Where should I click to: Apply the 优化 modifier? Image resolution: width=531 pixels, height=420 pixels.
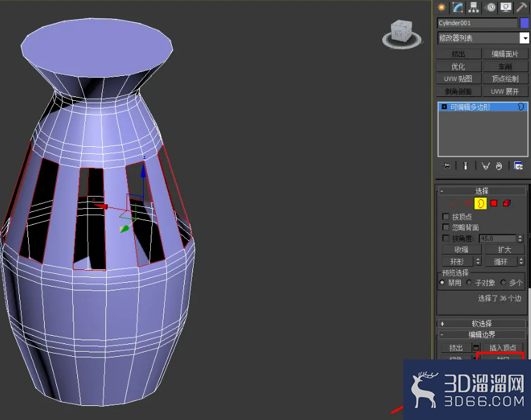click(x=459, y=66)
